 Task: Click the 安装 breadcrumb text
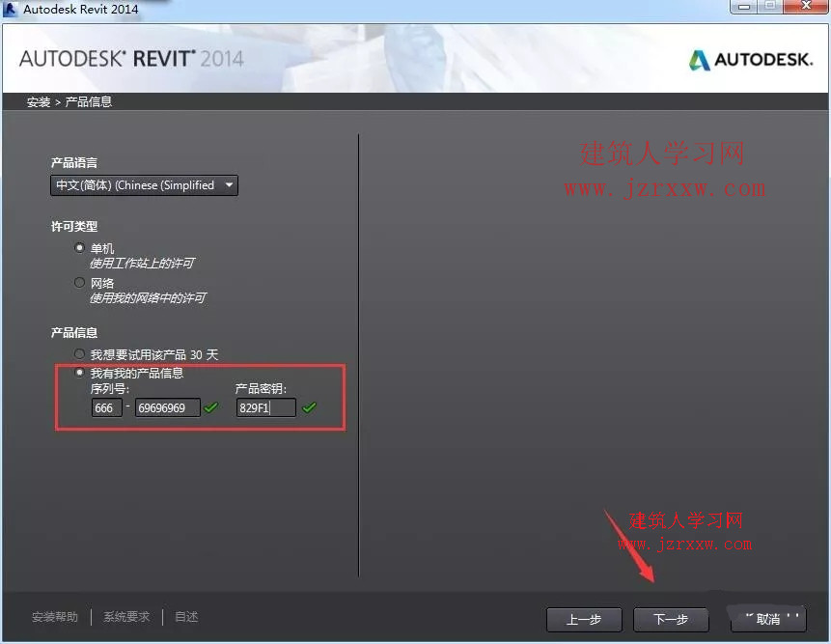(x=39, y=101)
